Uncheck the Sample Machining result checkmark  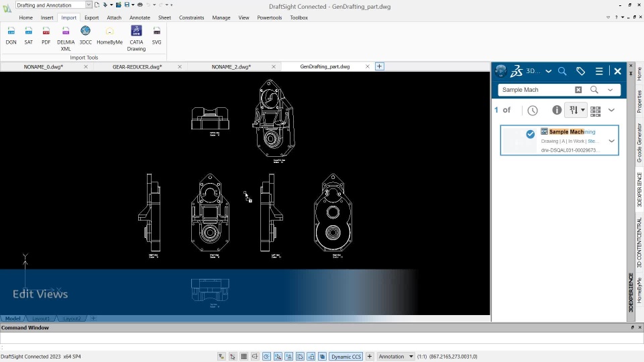(530, 134)
